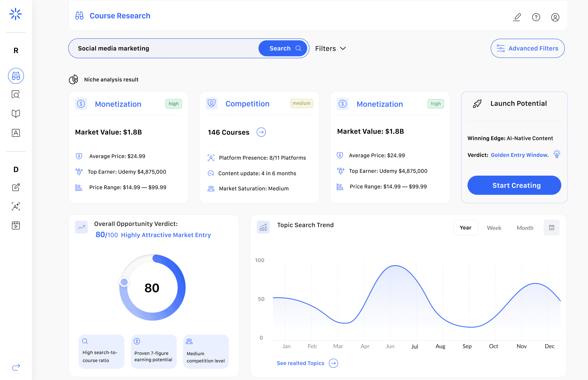
Task: Click arrow next to 146 Courses
Action: click(261, 132)
